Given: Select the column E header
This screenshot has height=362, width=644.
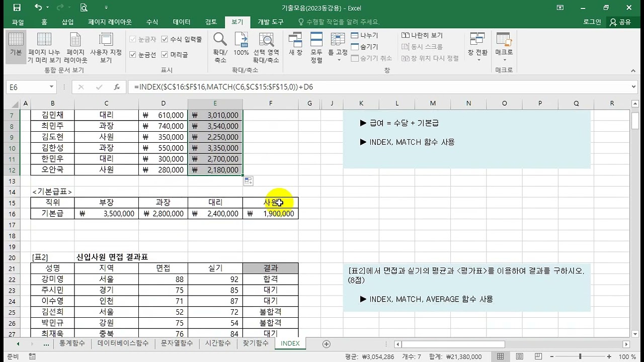Looking at the screenshot, I should [x=215, y=103].
